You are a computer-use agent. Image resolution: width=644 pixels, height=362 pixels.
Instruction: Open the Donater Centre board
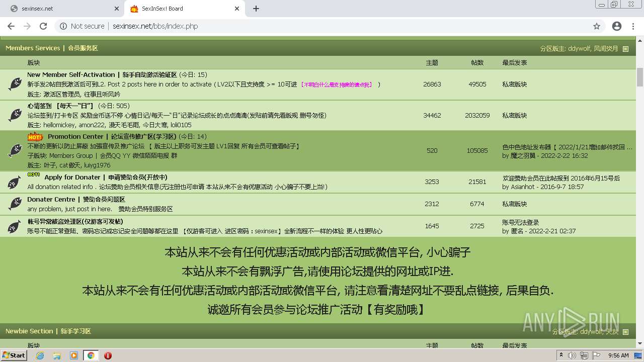point(76,199)
